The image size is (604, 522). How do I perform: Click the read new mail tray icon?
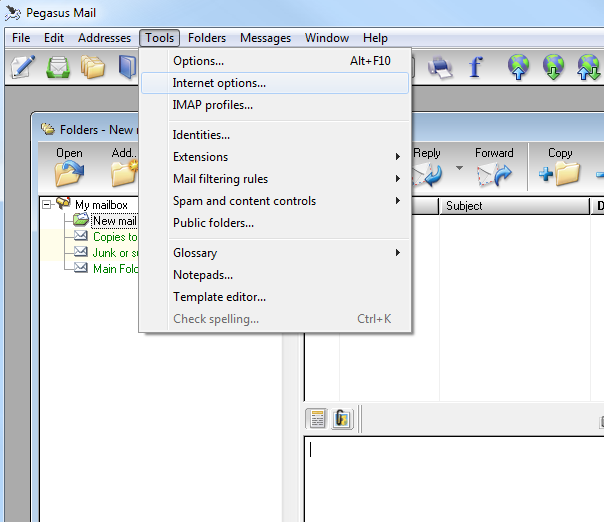(59, 67)
